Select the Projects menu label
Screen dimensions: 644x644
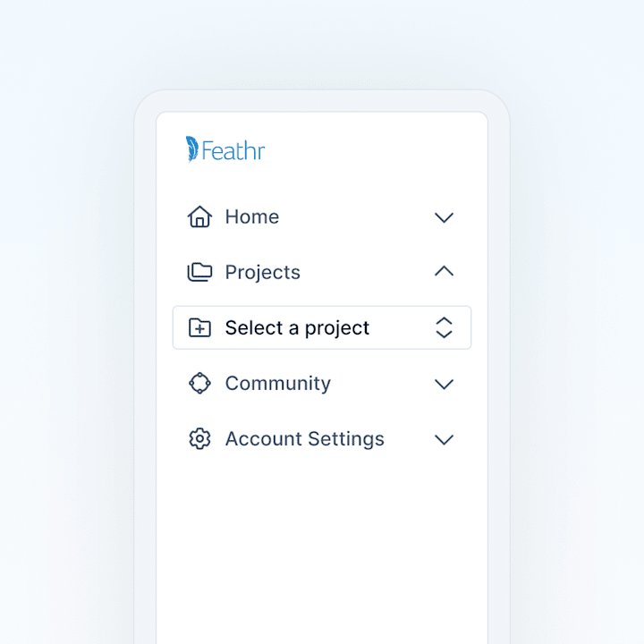click(x=263, y=272)
